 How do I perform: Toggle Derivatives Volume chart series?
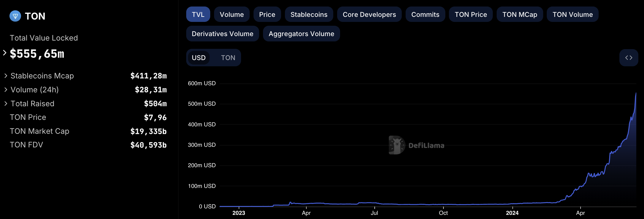pyautogui.click(x=223, y=34)
